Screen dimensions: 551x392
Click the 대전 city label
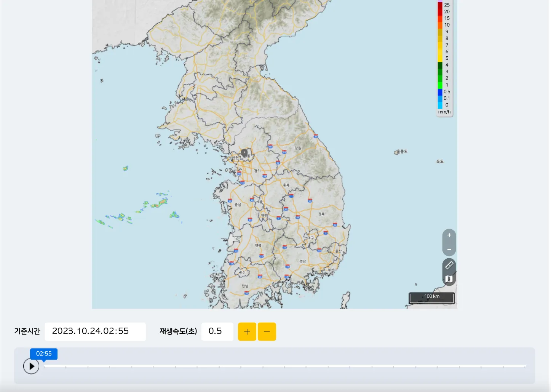264,215
